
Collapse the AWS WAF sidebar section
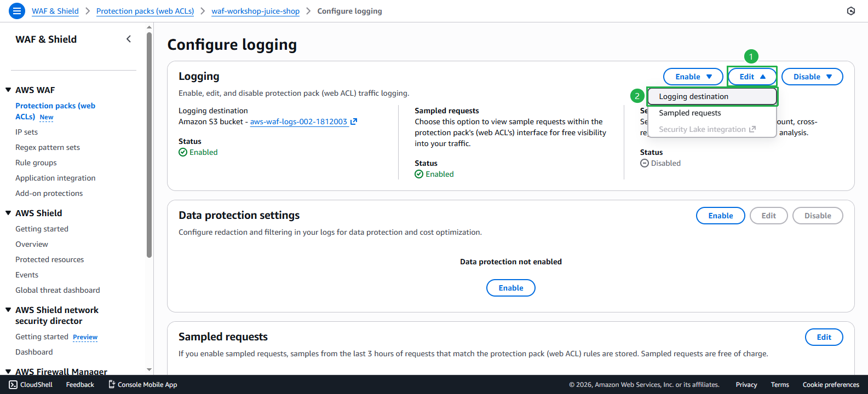coord(8,90)
